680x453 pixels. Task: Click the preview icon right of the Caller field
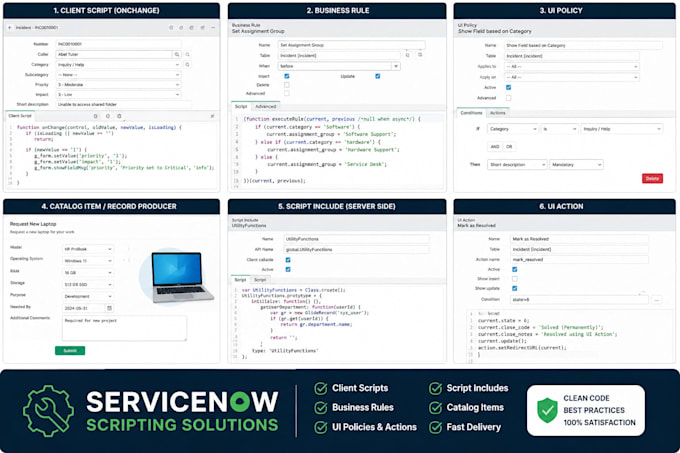(x=187, y=54)
